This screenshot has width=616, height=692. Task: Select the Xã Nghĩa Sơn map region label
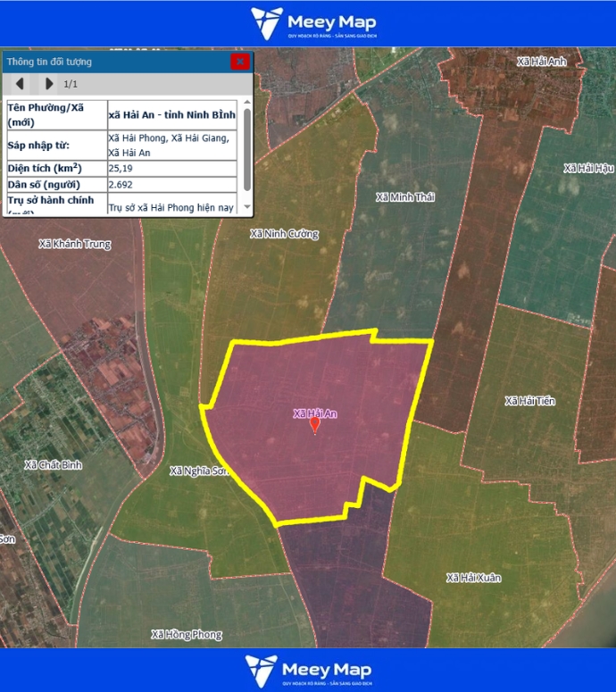click(199, 471)
